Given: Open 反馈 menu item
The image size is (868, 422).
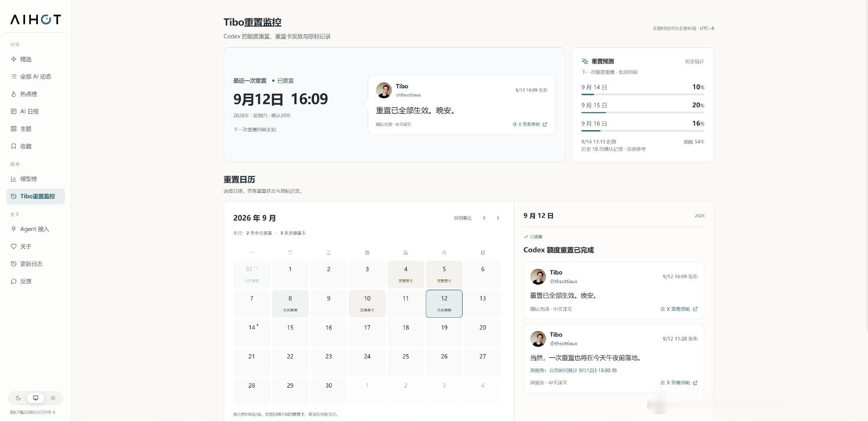Looking at the screenshot, I should pyautogui.click(x=36, y=281).
